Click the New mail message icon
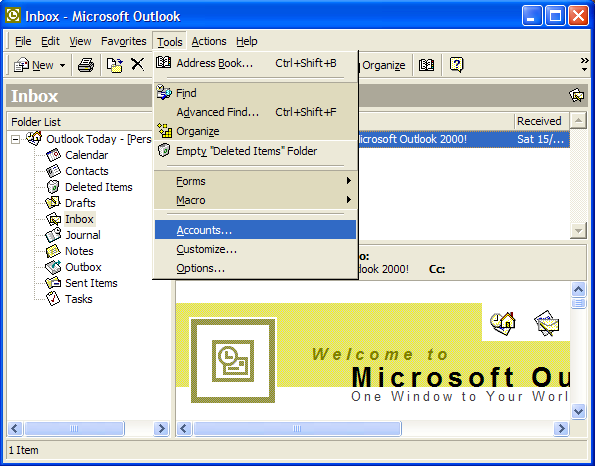The image size is (595, 466). point(21,65)
